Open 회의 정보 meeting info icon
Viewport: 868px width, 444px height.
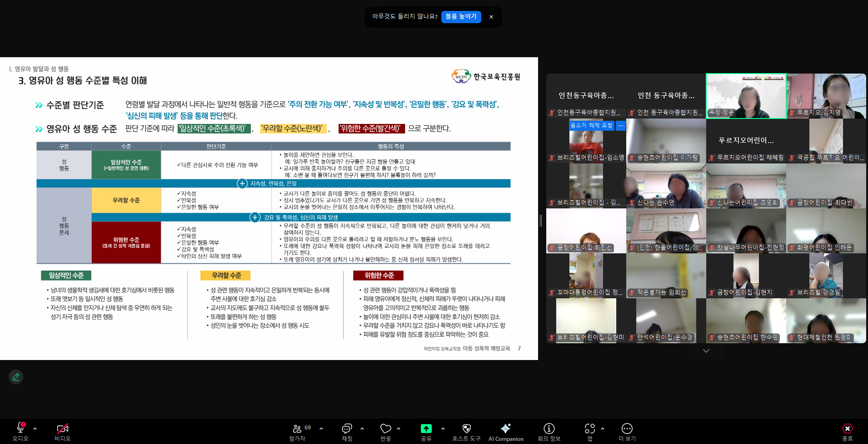click(x=549, y=429)
